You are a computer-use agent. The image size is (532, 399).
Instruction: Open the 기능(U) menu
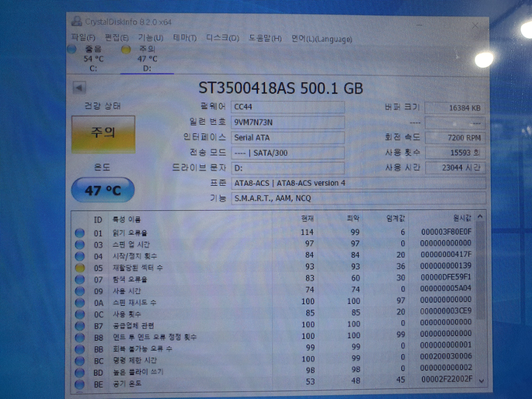pos(151,38)
